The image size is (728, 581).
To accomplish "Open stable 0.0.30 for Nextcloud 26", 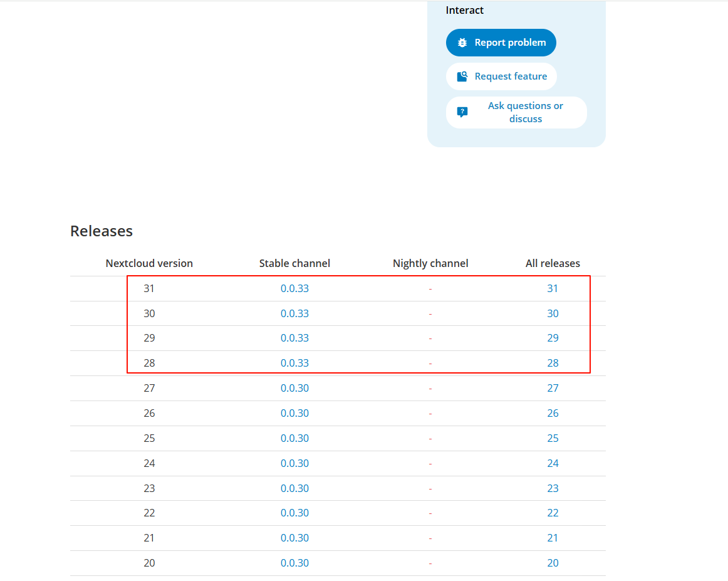I will click(x=294, y=413).
